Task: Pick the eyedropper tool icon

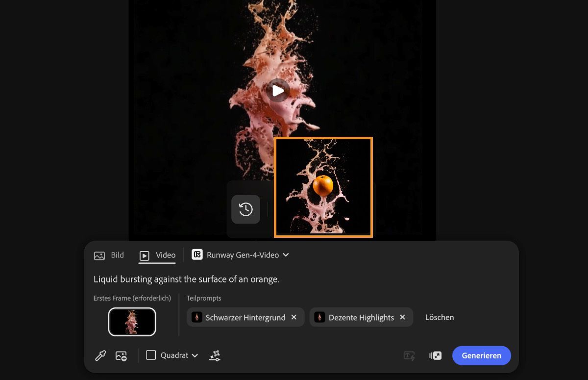Action: click(100, 355)
